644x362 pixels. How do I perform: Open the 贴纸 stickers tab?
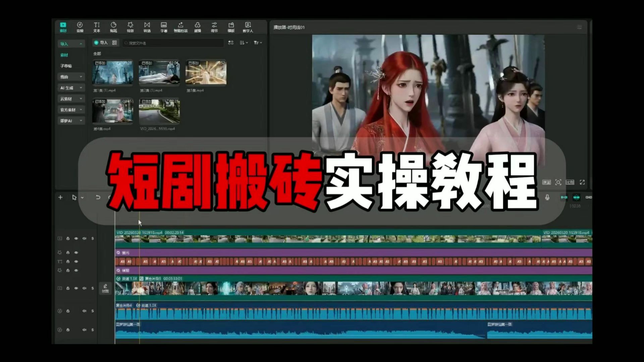point(113,27)
